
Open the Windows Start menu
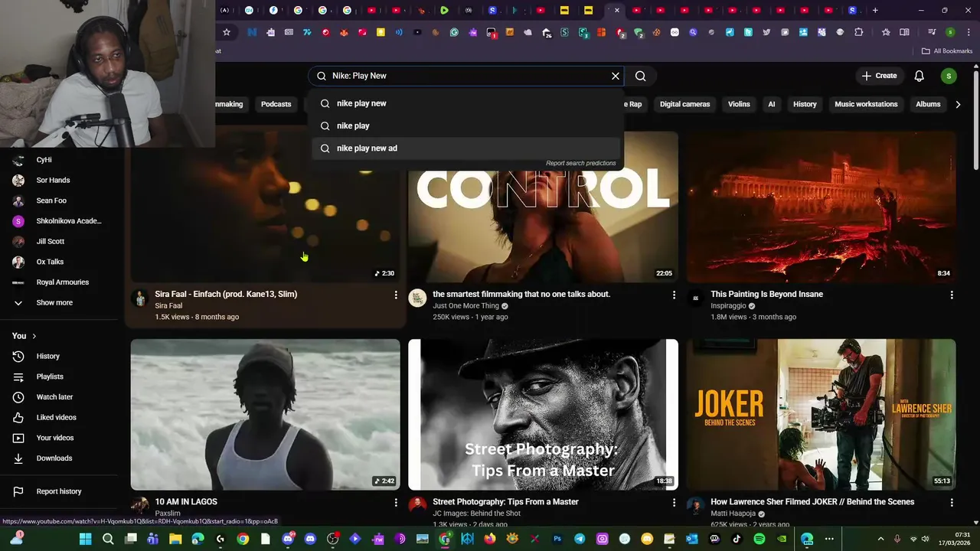coord(85,539)
